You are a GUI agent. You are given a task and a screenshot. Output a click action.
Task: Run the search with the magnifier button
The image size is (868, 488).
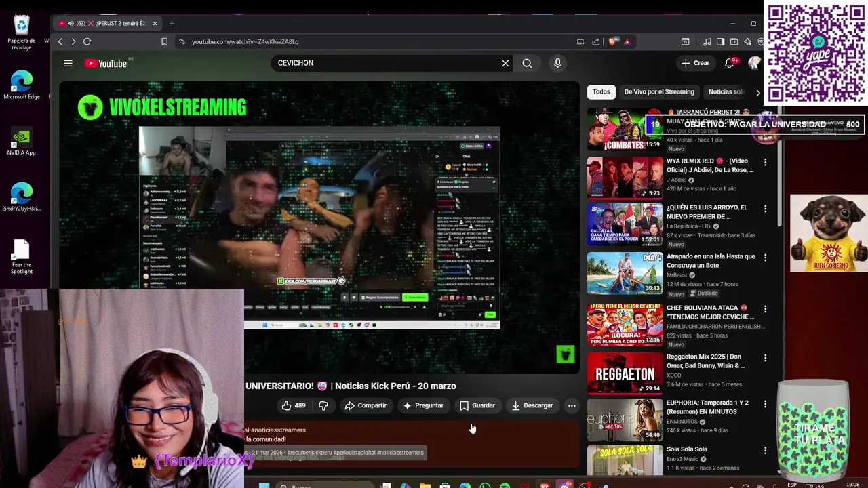527,63
